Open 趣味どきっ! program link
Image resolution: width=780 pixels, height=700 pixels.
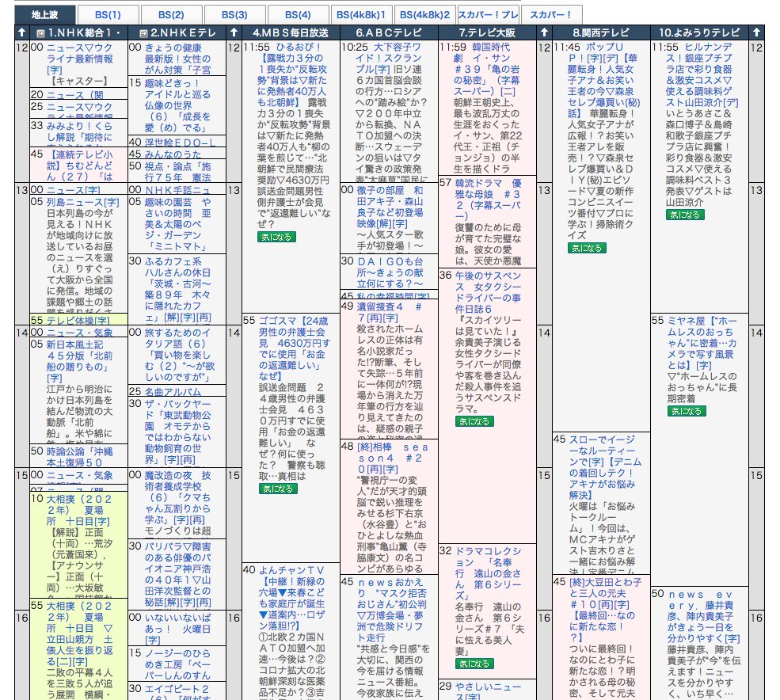tap(177, 105)
